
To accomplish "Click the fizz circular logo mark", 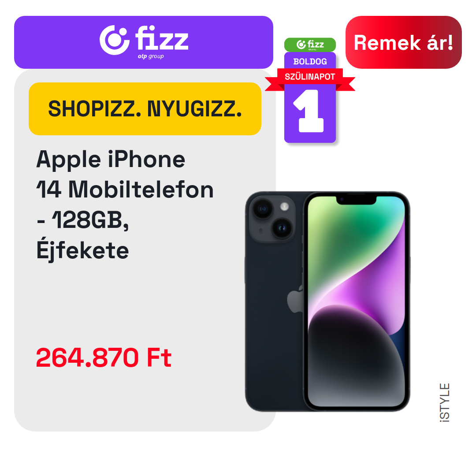I will 115,40.
